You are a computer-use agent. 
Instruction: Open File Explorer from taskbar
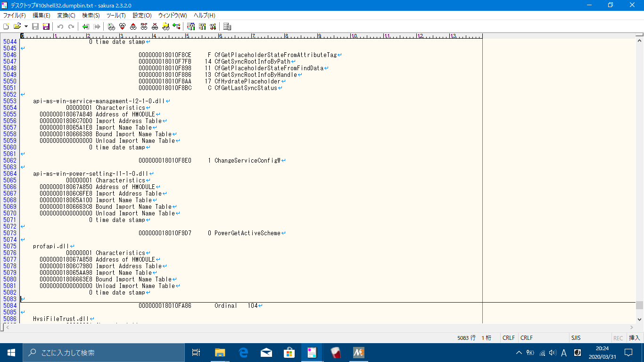click(x=220, y=353)
